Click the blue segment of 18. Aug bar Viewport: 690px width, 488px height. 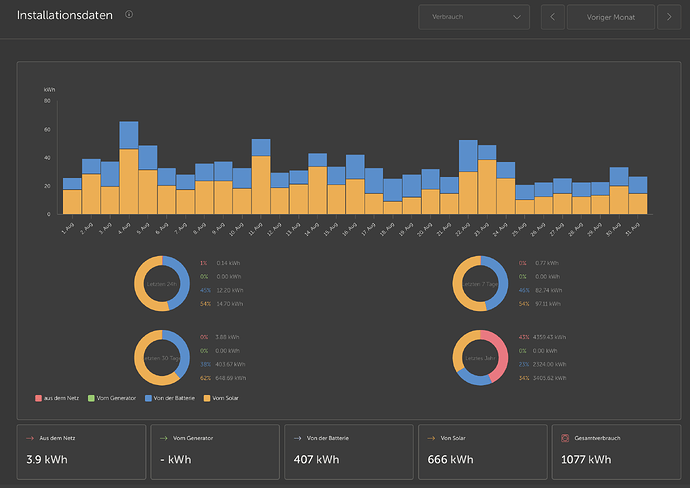(x=393, y=190)
